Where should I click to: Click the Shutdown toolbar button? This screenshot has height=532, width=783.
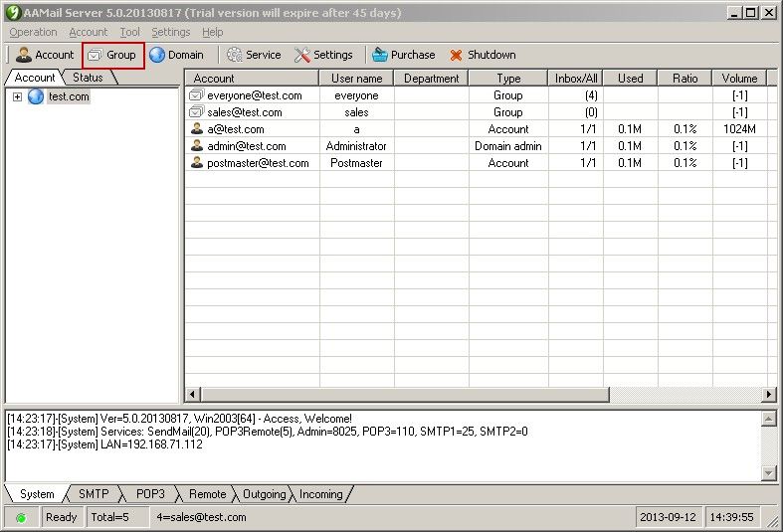(483, 55)
